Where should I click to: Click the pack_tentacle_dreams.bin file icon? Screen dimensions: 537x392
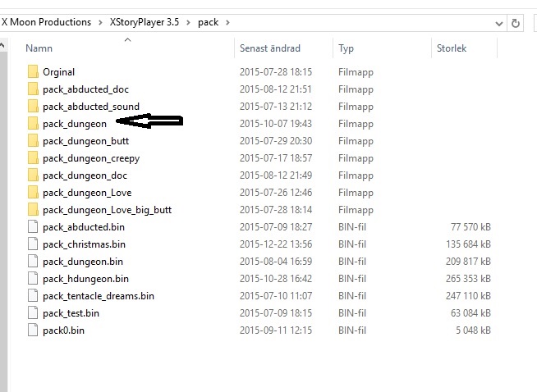click(33, 296)
